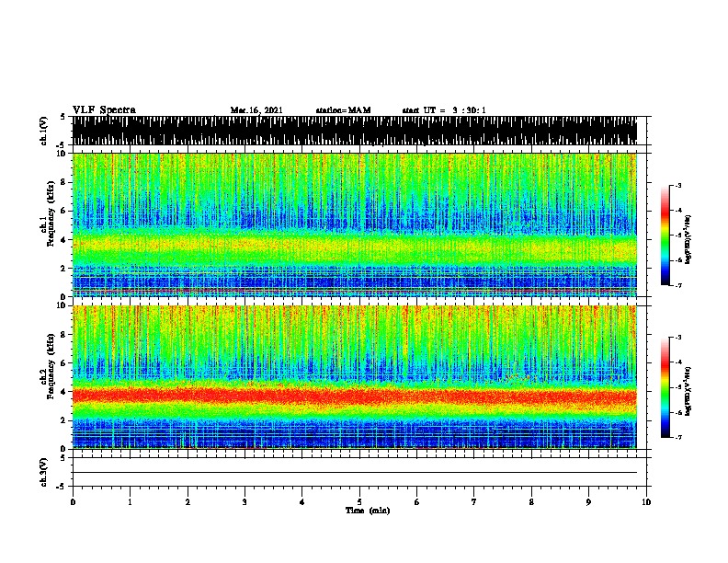Click the '5' tick on Time axis
The width and height of the screenshot is (728, 563).
(x=359, y=502)
